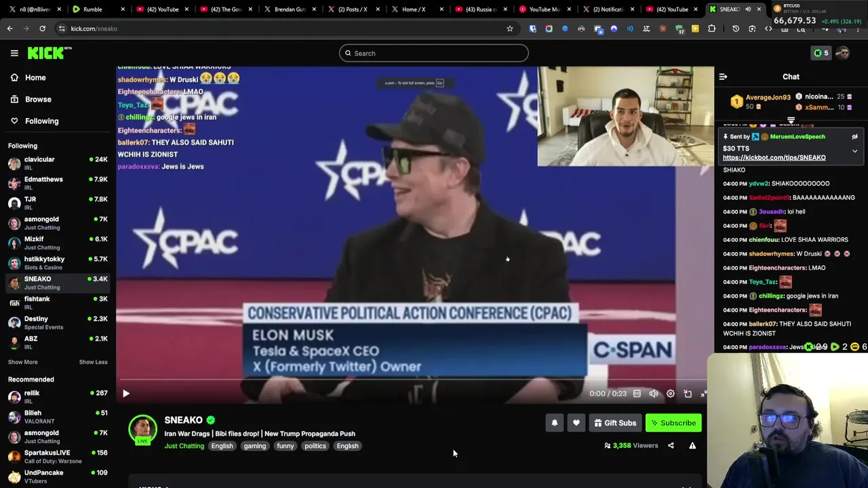Mute the stream volume speaker icon

654,393
